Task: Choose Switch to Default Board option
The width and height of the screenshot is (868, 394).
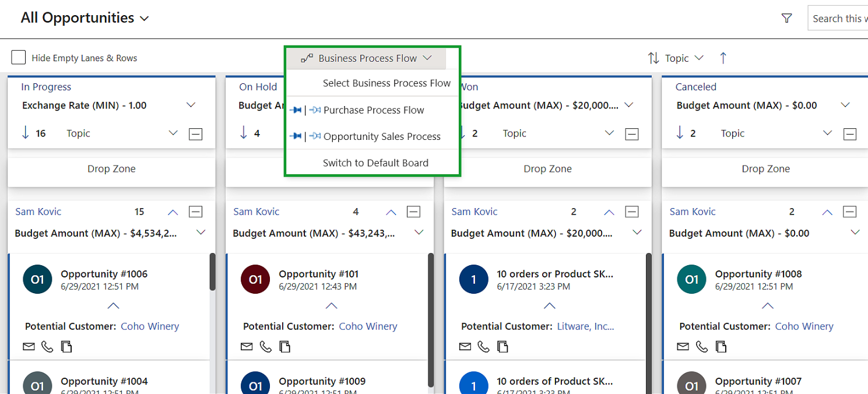Action: point(375,163)
